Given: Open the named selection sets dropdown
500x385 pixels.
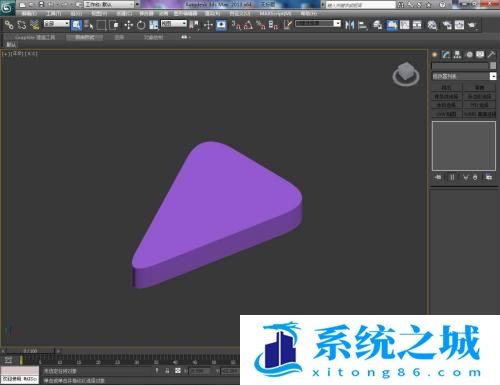Looking at the screenshot, I should [x=318, y=24].
